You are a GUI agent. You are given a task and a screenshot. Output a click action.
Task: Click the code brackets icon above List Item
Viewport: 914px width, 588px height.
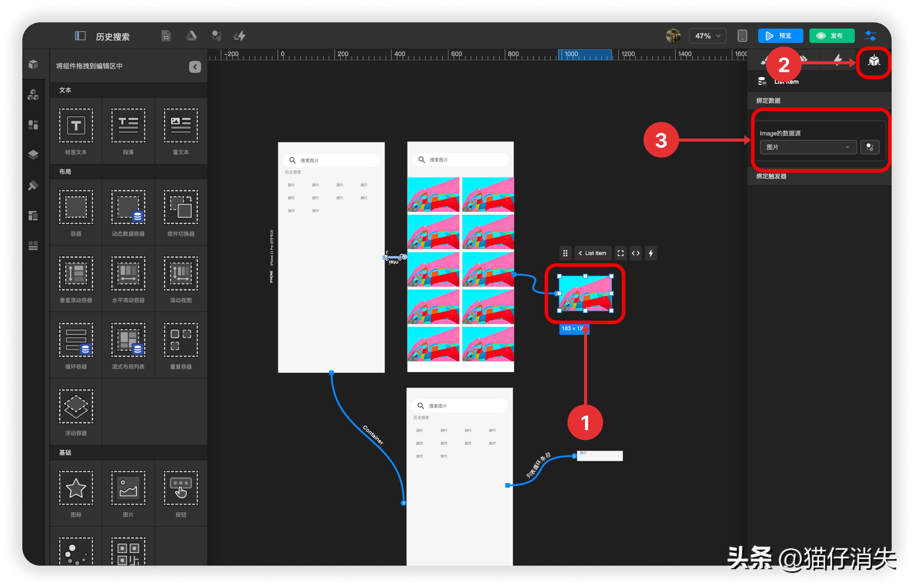click(x=635, y=253)
